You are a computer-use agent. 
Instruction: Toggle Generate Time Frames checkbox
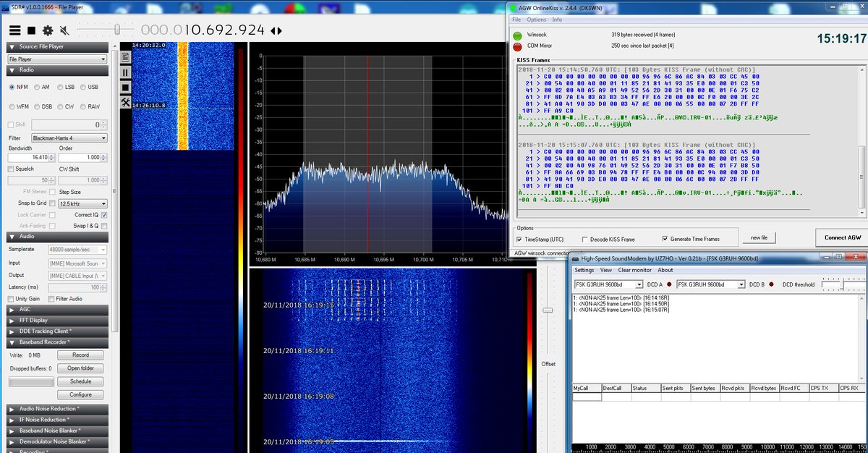tap(665, 239)
